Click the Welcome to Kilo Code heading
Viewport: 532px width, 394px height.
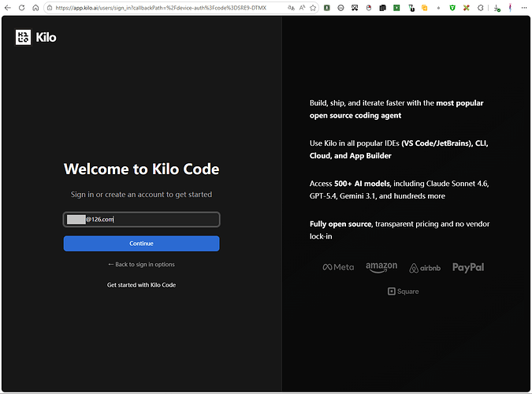point(142,169)
